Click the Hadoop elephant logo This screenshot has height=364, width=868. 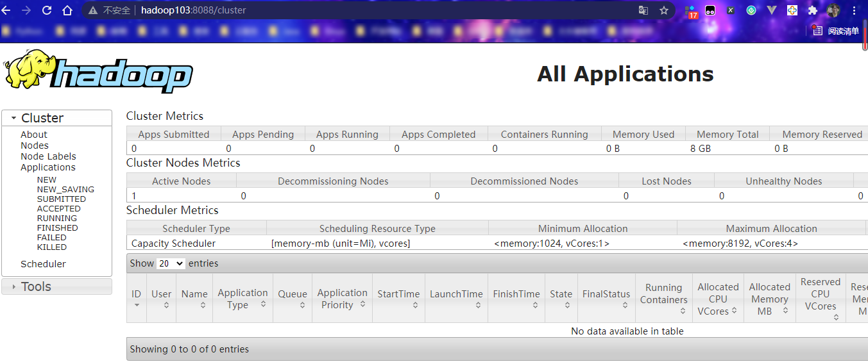98,71
